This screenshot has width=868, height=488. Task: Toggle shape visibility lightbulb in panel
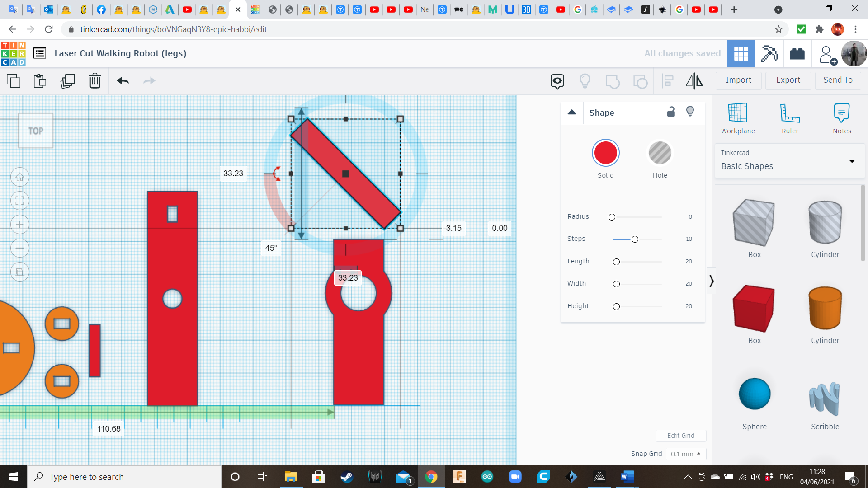690,112
